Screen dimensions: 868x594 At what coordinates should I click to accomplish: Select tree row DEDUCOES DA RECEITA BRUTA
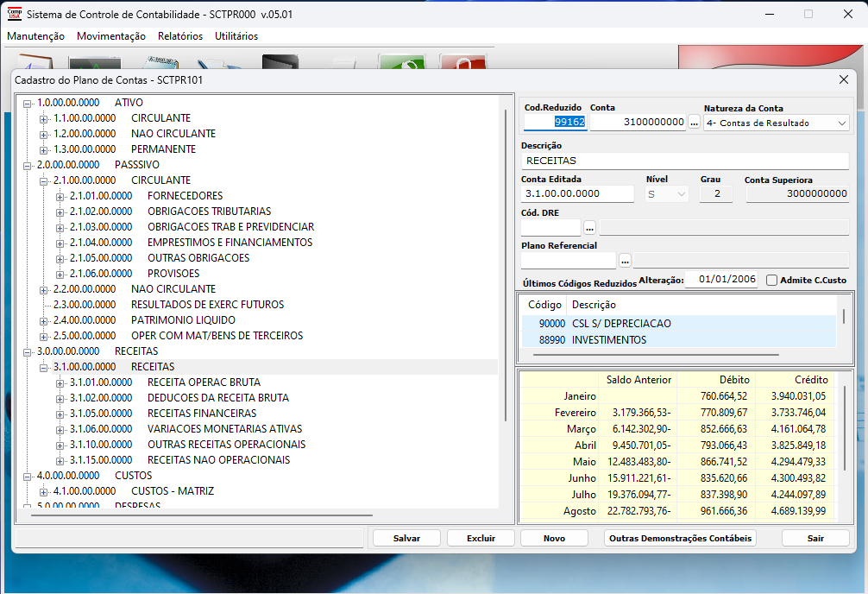coord(218,398)
